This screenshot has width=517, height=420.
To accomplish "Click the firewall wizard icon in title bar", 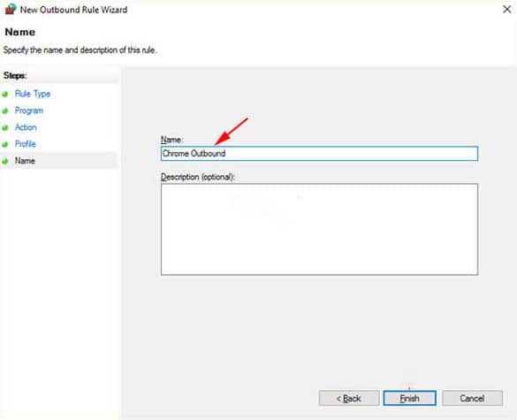I will 11,9.
